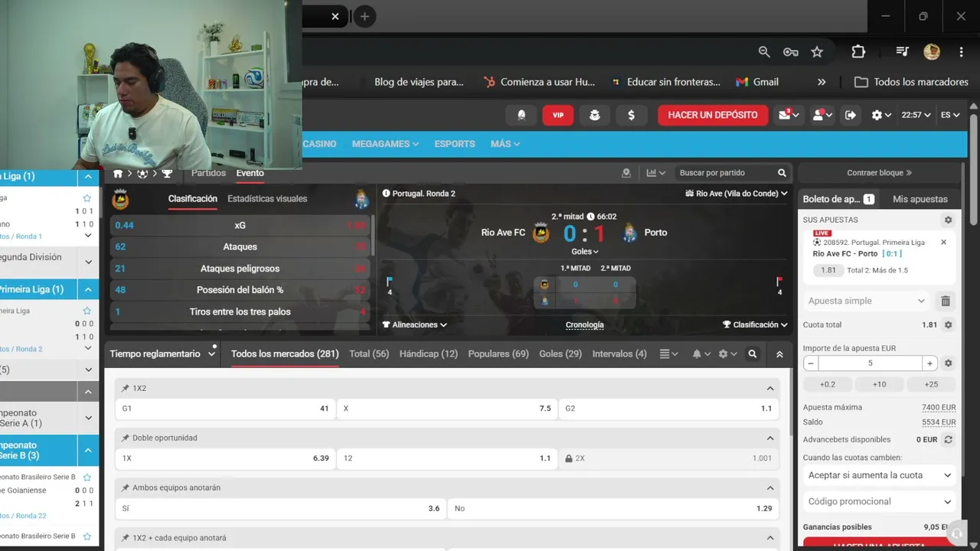The height and width of the screenshot is (551, 980).
Task: Switch to Estadísticas visuales tab
Action: (267, 198)
